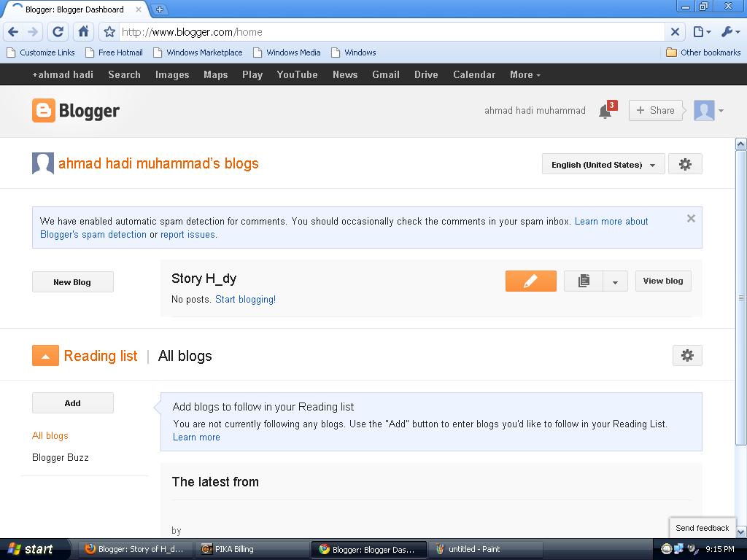Close the Blogger Dashboard tab
The height and width of the screenshot is (560, 747).
[138, 9]
